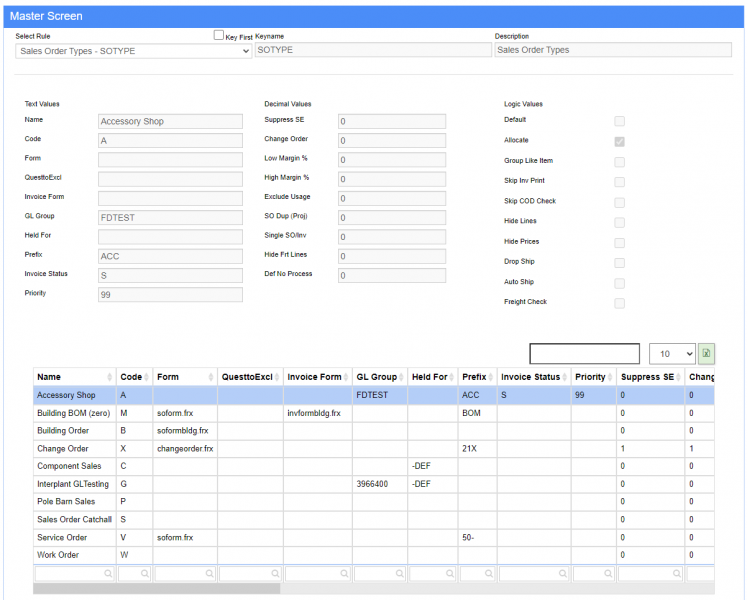Click the Prefix text field containing ACC

pyautogui.click(x=170, y=256)
